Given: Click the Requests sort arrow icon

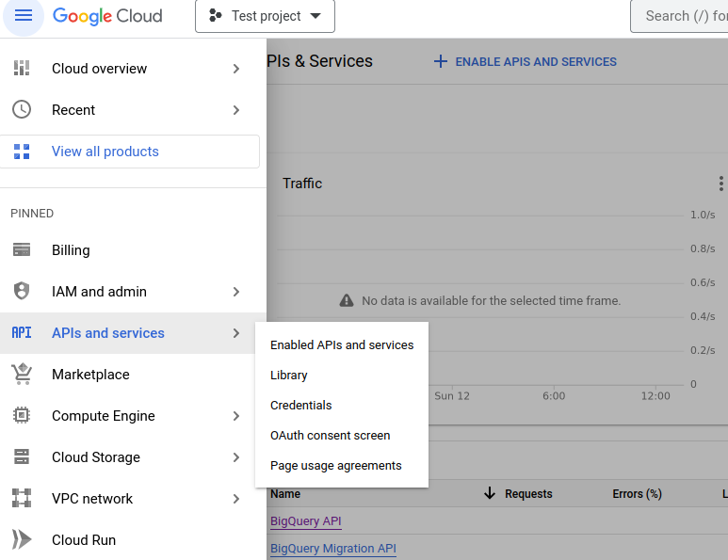Looking at the screenshot, I should click(490, 493).
